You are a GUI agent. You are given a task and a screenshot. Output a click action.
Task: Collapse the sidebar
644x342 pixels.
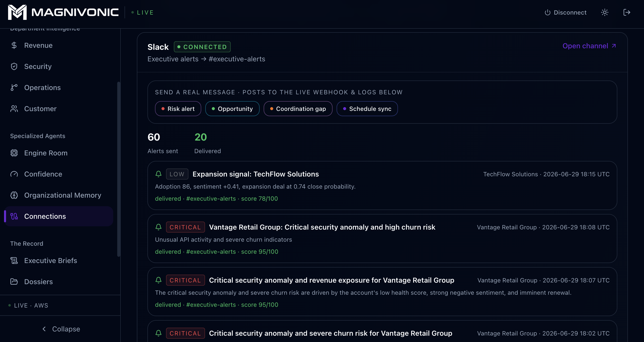(61, 329)
